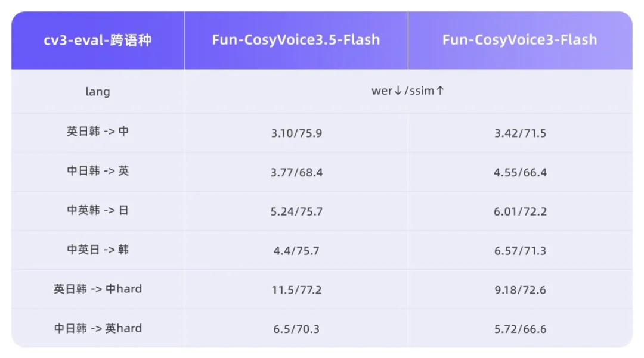Select the Fun-CosyVoice3.5-Flash column header

(x=296, y=41)
